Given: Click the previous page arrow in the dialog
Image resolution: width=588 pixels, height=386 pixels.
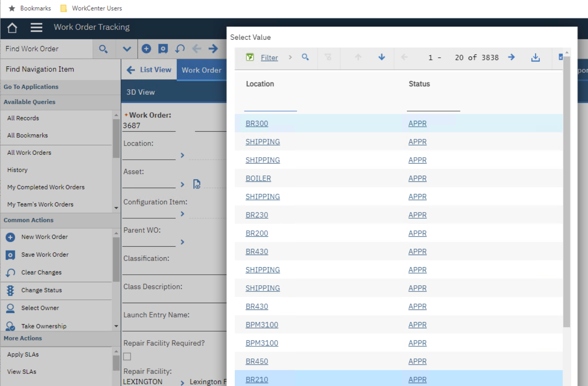Looking at the screenshot, I should (404, 57).
